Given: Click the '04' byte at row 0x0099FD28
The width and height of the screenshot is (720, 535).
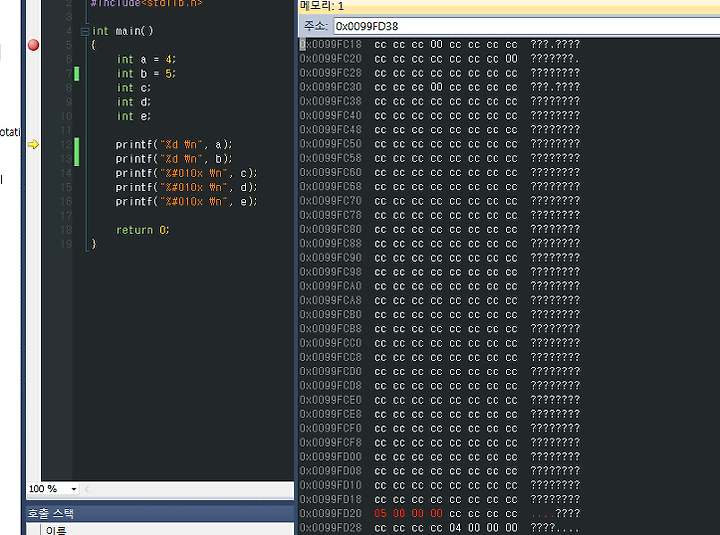Looking at the screenshot, I should click(455, 528).
